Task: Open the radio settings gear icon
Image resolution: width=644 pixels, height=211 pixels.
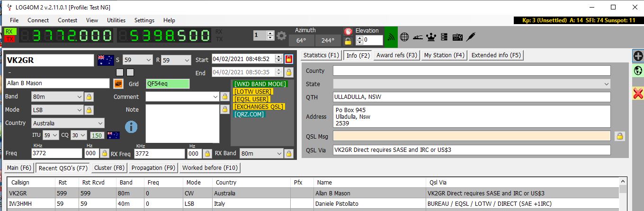Action: point(282,36)
